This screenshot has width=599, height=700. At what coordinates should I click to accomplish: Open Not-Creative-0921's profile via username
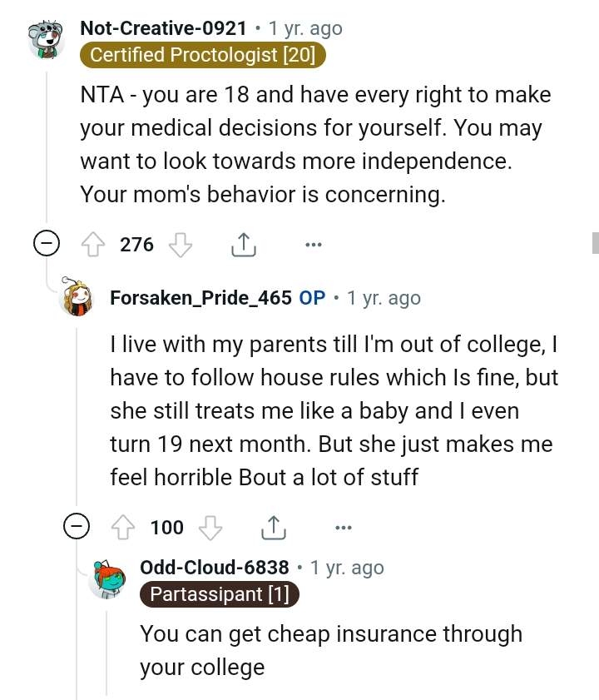click(163, 27)
